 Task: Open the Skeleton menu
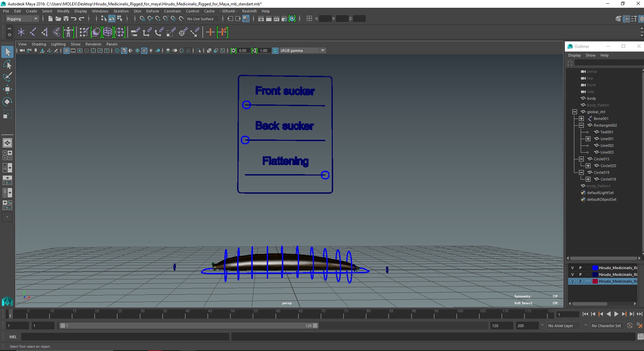[x=121, y=11]
